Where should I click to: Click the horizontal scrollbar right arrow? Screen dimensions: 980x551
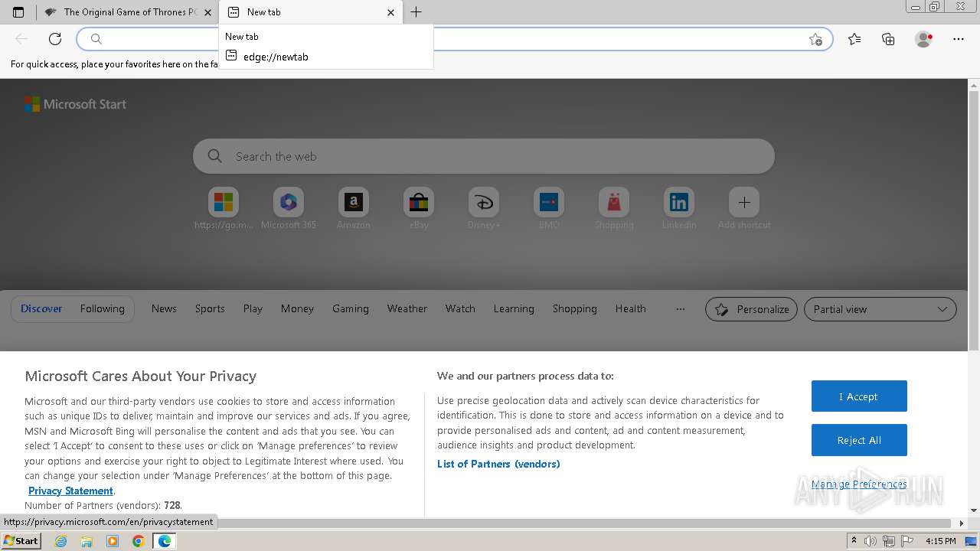[x=962, y=523]
